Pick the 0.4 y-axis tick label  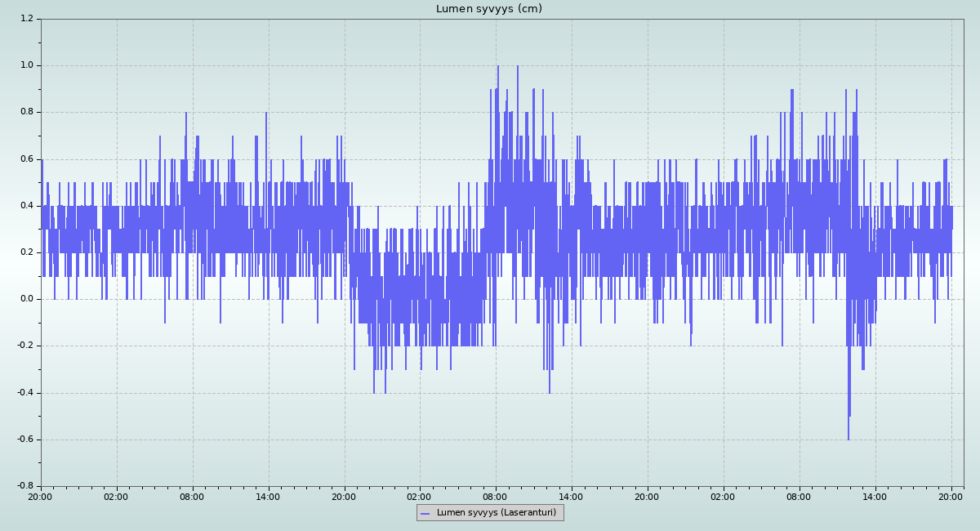point(26,206)
